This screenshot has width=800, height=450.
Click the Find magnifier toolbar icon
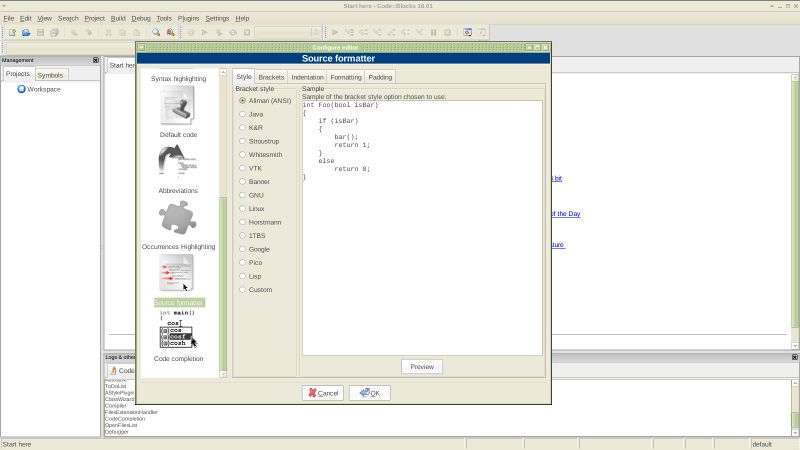tap(156, 32)
